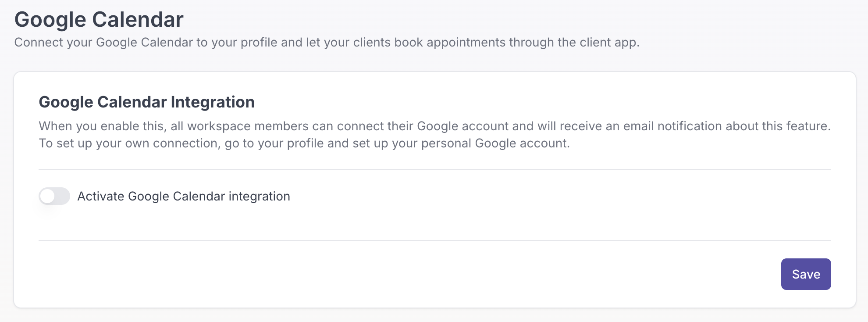The height and width of the screenshot is (322, 868).
Task: Click the Save button
Action: click(806, 274)
